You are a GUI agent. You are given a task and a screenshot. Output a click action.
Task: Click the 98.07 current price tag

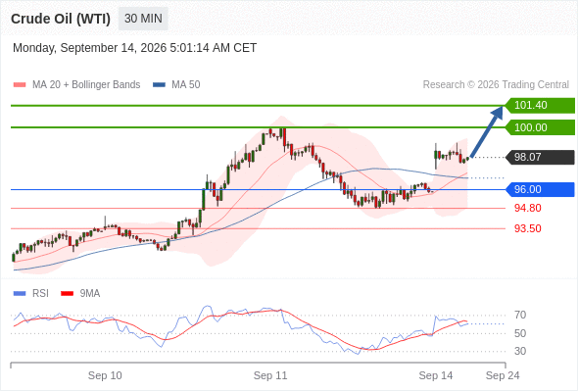tap(540, 157)
